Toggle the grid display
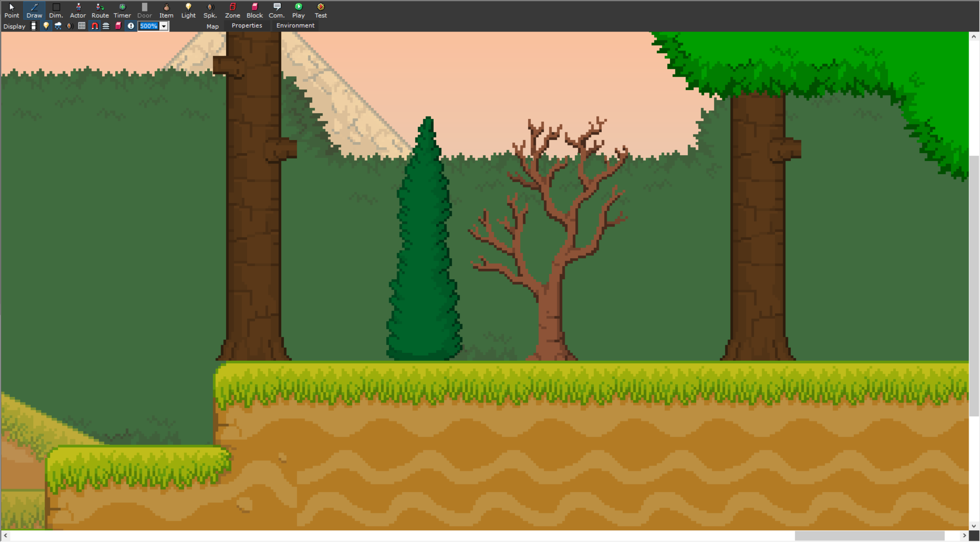The height and width of the screenshot is (542, 980). click(x=82, y=26)
